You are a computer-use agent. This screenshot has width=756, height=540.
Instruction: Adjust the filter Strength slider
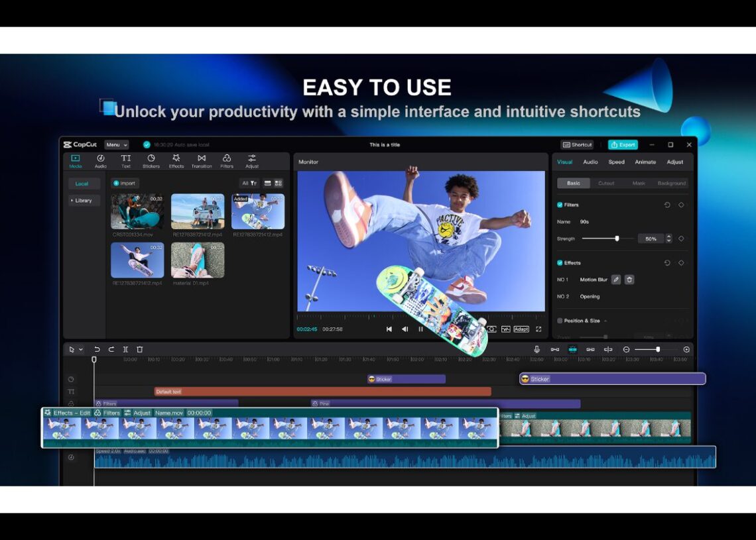(617, 239)
